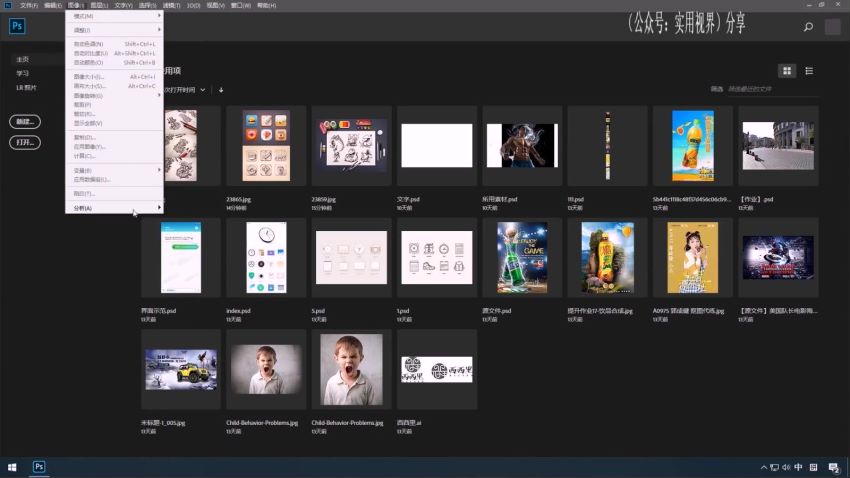Open the notification center icon

coord(834,467)
